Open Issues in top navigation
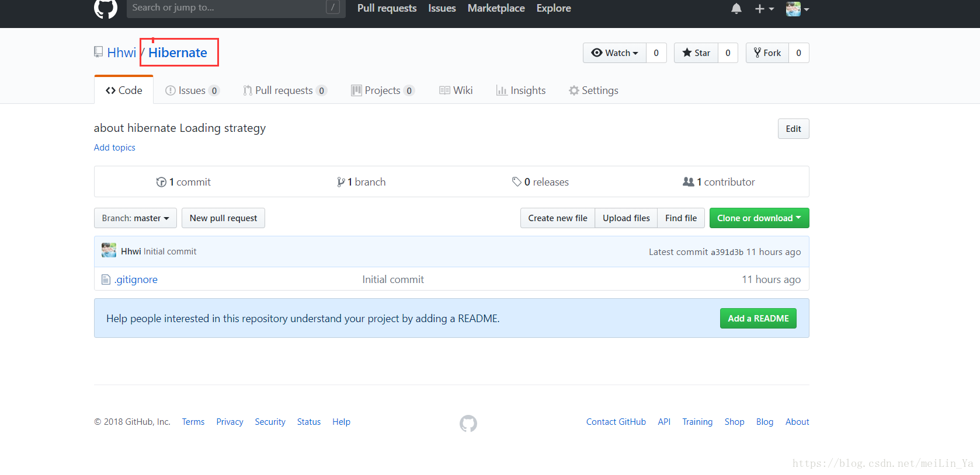Image resolution: width=980 pixels, height=475 pixels. (x=442, y=8)
